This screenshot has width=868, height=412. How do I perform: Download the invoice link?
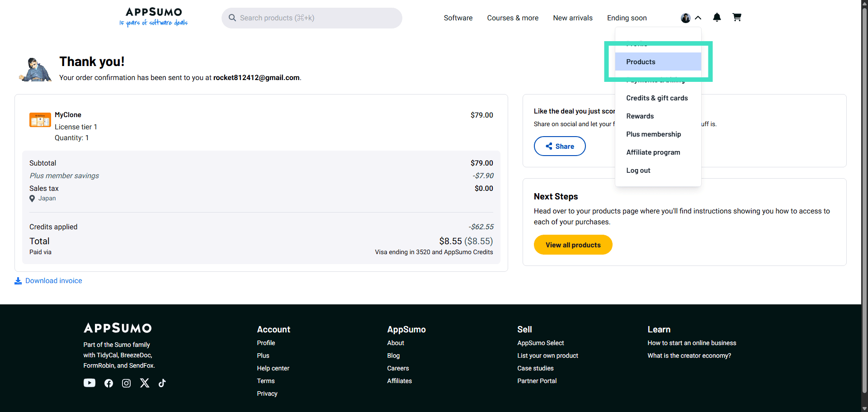tap(53, 281)
